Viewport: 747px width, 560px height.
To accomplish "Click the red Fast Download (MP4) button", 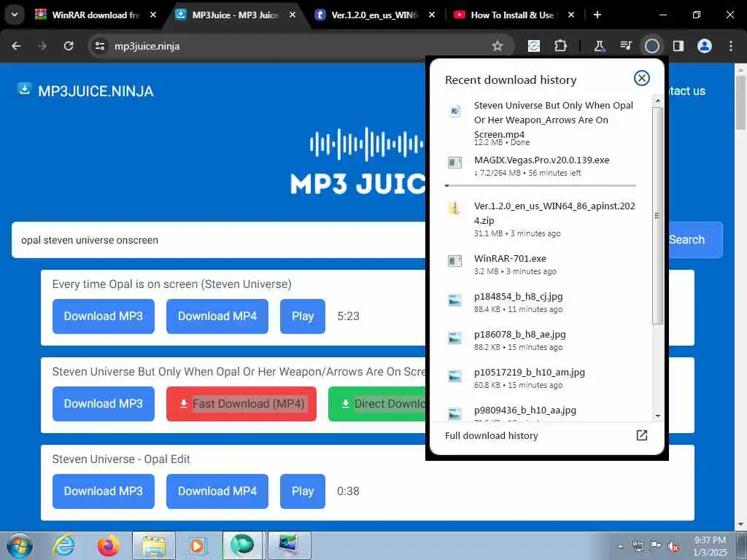I will [x=241, y=404].
